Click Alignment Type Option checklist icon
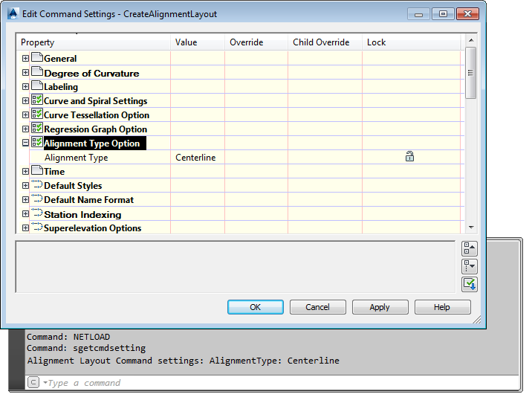Viewport: 532px width, 400px height. pos(37,142)
